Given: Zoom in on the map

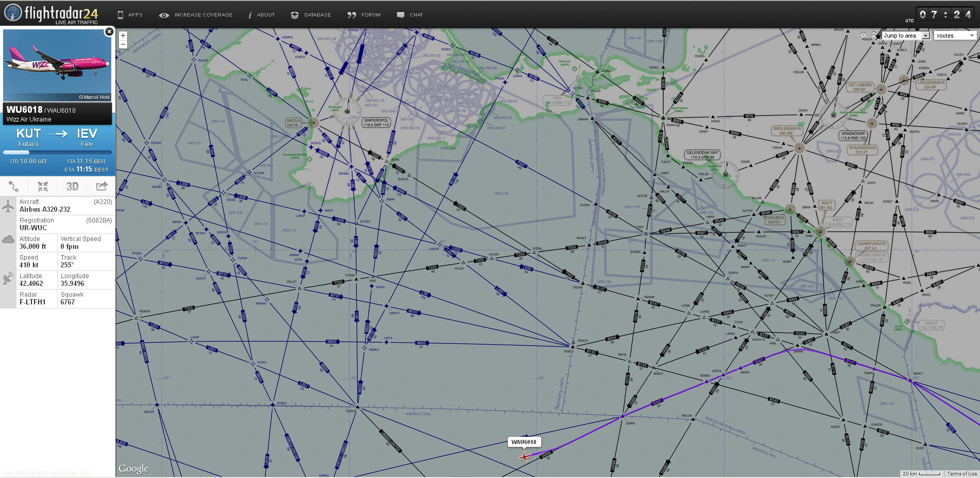Looking at the screenshot, I should (123, 36).
